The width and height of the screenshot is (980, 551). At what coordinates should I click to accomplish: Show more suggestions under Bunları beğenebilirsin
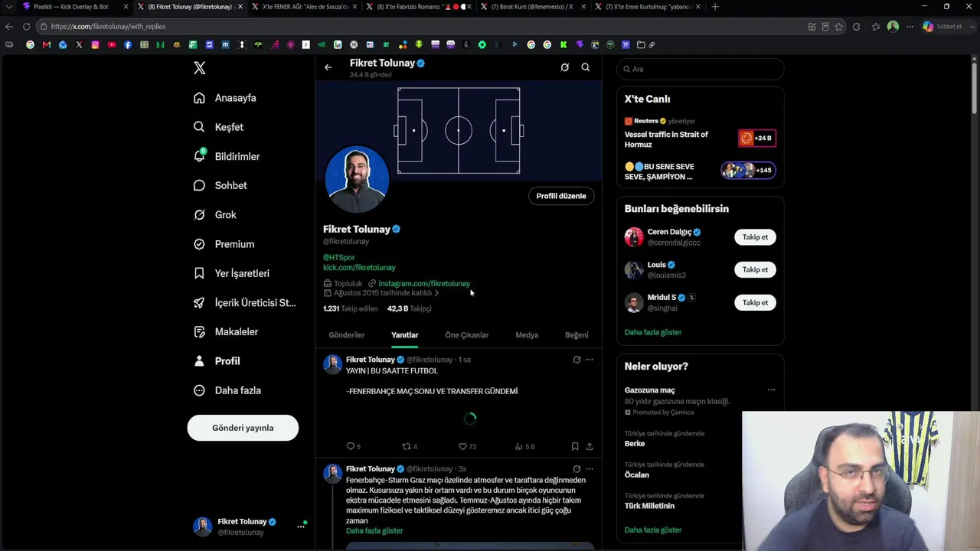653,332
